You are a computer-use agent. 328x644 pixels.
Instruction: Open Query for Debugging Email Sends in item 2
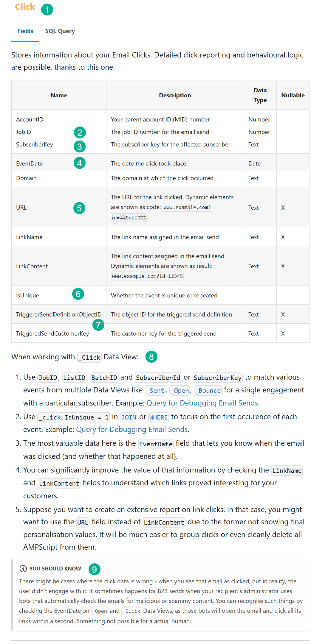(132, 429)
